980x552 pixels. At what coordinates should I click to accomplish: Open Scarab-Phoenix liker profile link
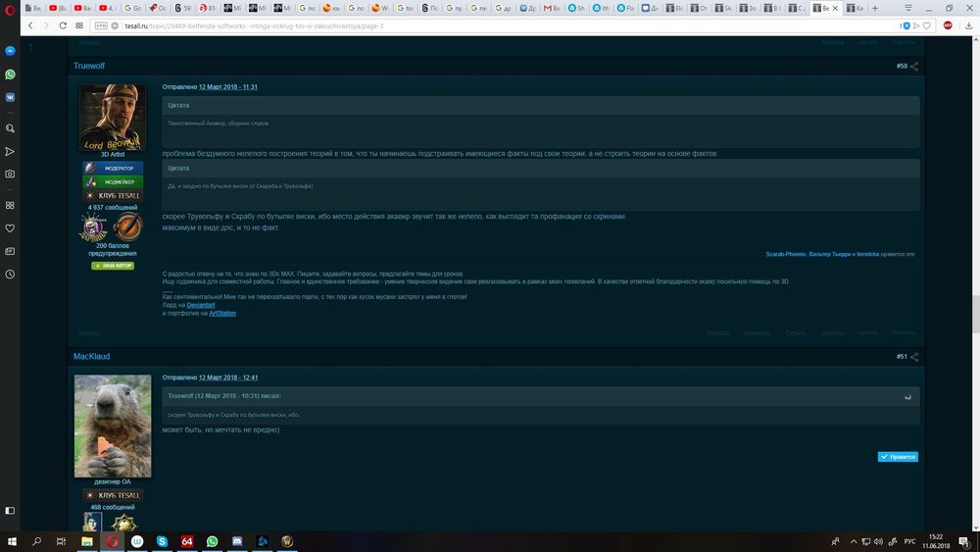coord(786,255)
